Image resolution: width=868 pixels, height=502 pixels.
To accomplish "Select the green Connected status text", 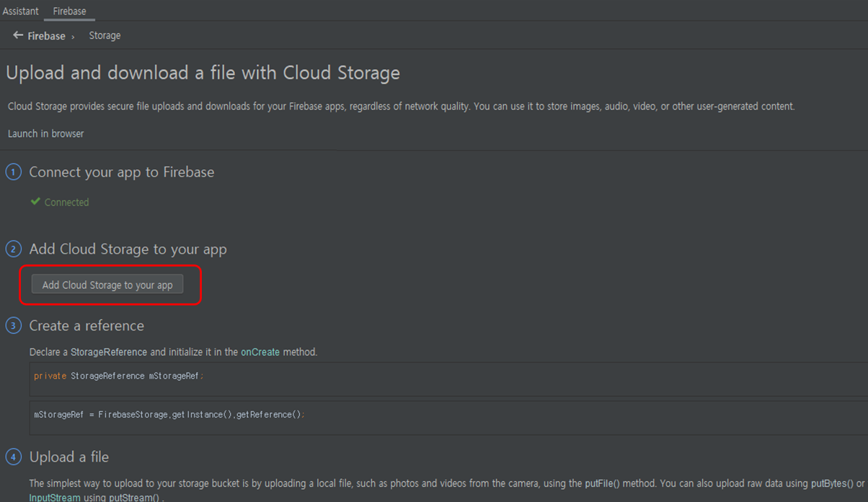I will 66,202.
